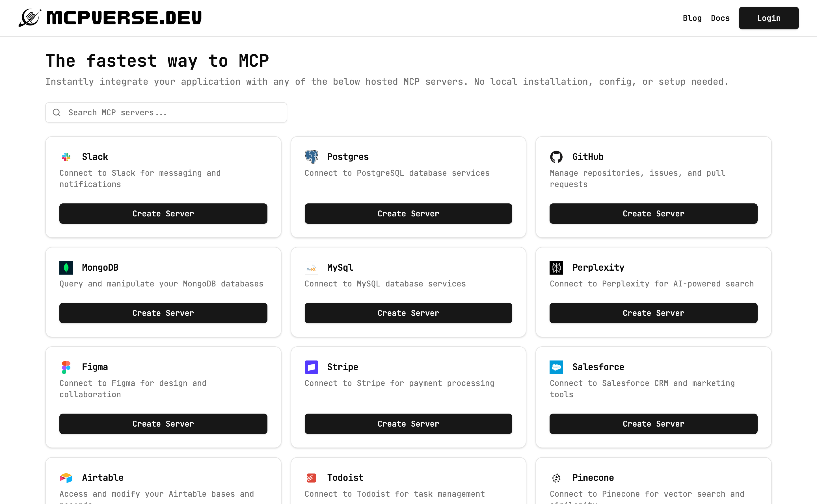Click the Figma logo icon

(66, 367)
